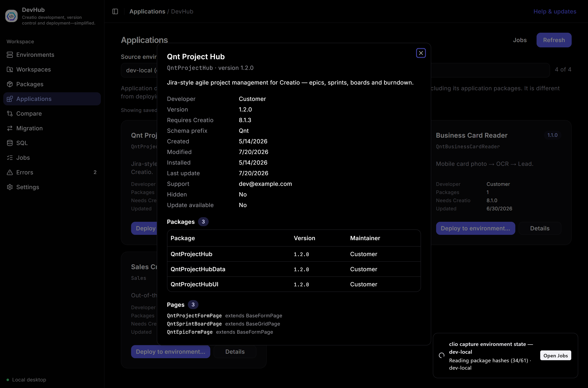Open Errors in the sidebar
The height and width of the screenshot is (388, 588).
(x=52, y=173)
